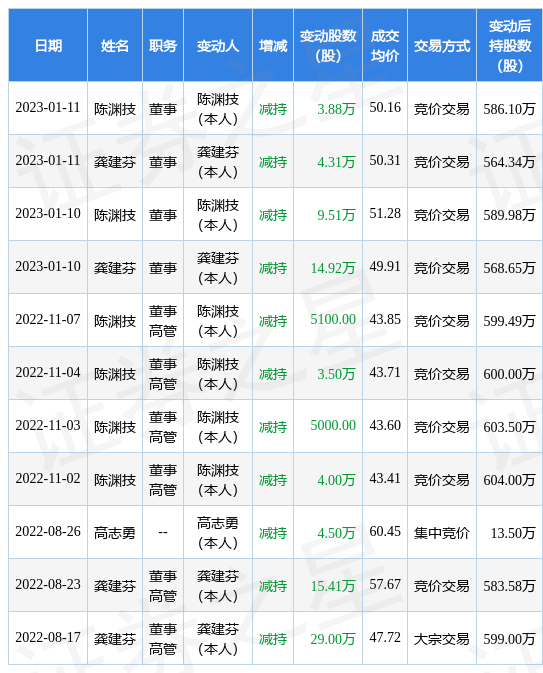Image resolution: width=543 pixels, height=673 pixels.
Task: Select the 2023-01-11 陈渊技 date cell
Action: pos(48,108)
